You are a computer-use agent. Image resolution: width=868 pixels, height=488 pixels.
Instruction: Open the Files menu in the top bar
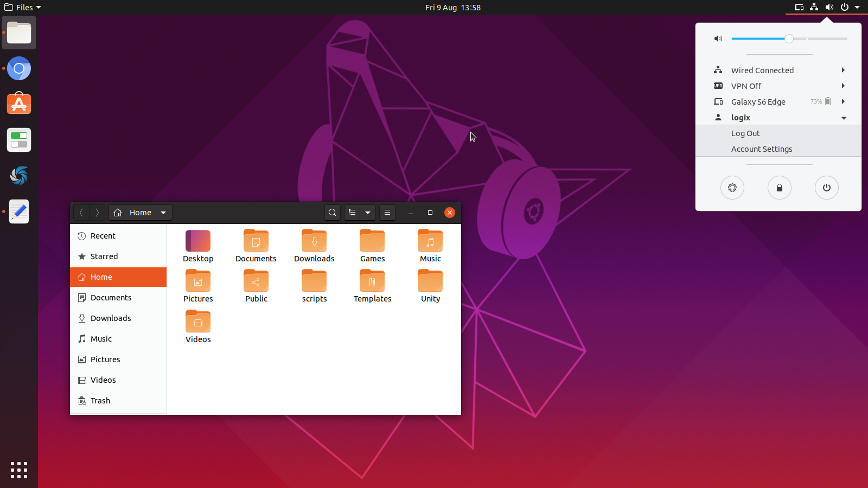22,7
